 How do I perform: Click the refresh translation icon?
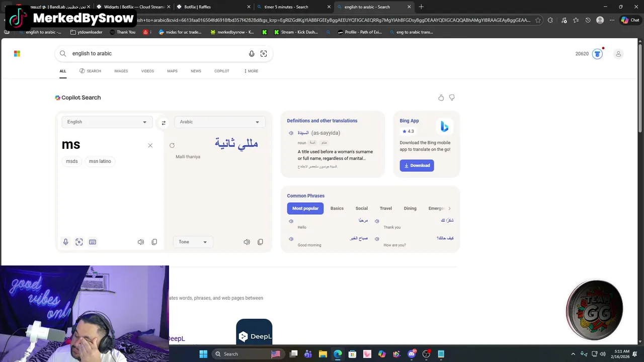point(172,145)
